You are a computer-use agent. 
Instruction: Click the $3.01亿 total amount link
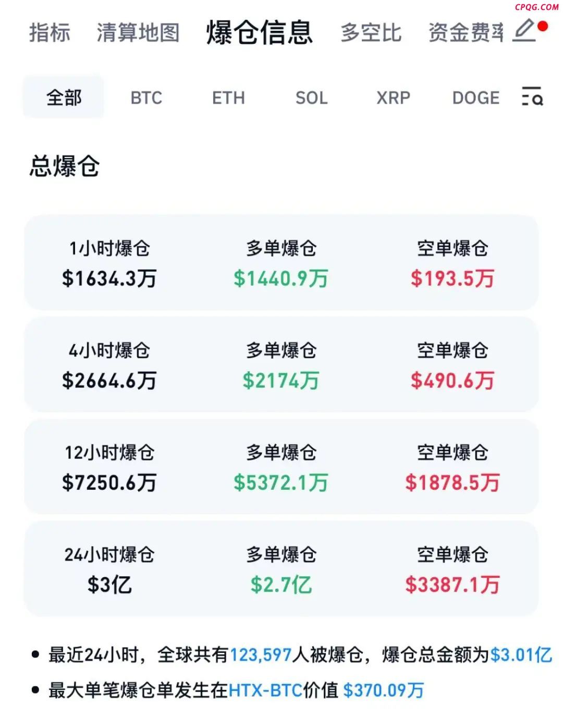click(x=521, y=654)
